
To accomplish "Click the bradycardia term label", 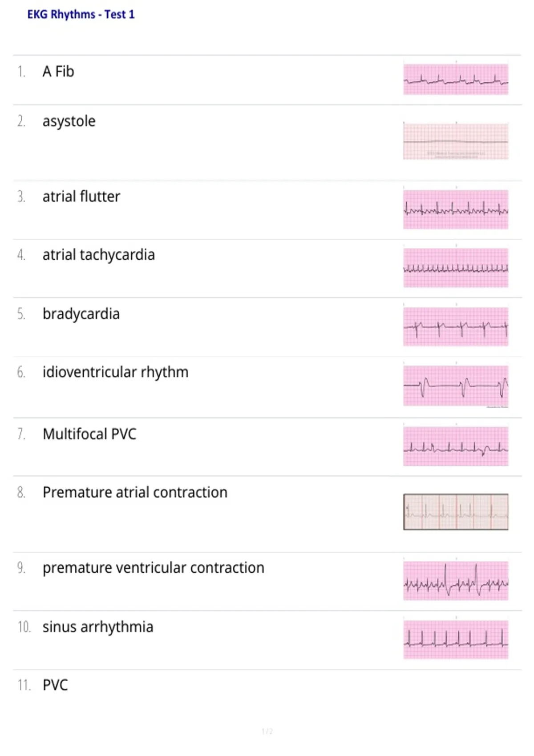I will pos(81,314).
